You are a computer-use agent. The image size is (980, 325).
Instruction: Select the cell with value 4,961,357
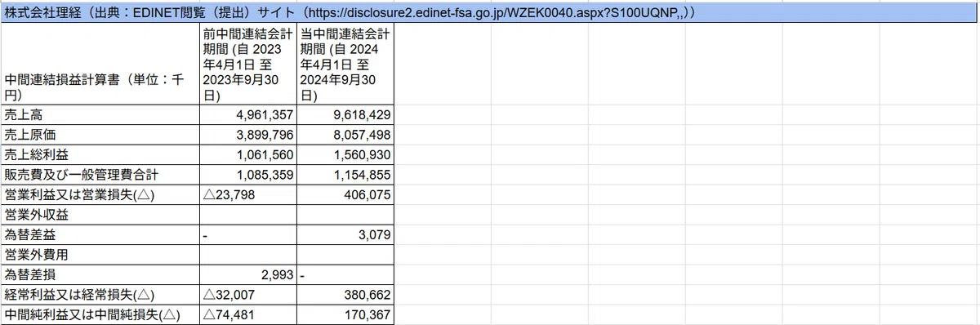tap(248, 115)
